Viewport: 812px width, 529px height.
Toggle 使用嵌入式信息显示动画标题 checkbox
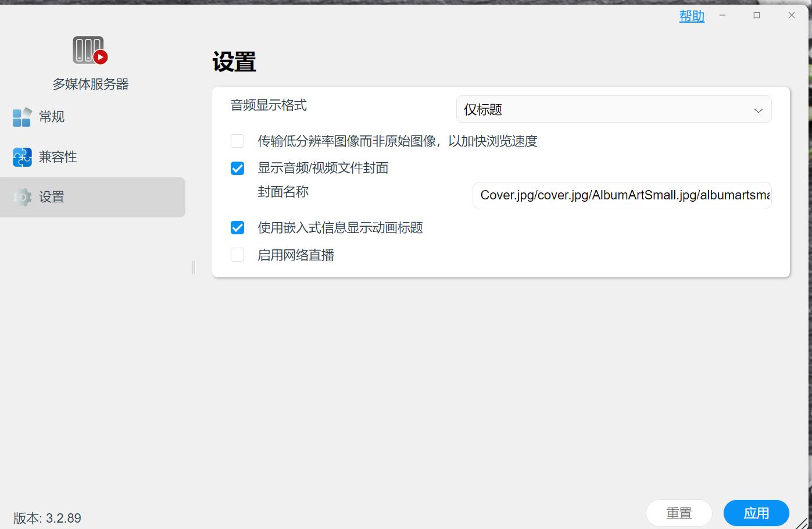tap(237, 228)
